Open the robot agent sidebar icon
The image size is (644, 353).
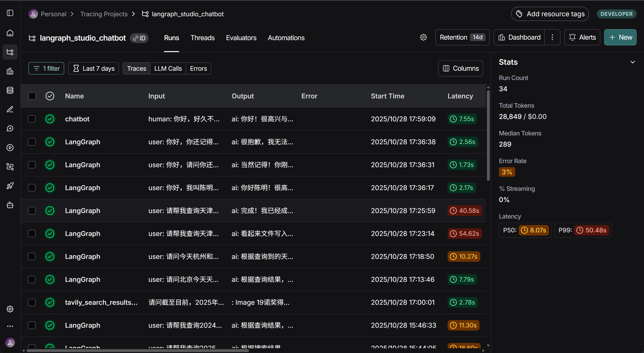[x=10, y=205]
